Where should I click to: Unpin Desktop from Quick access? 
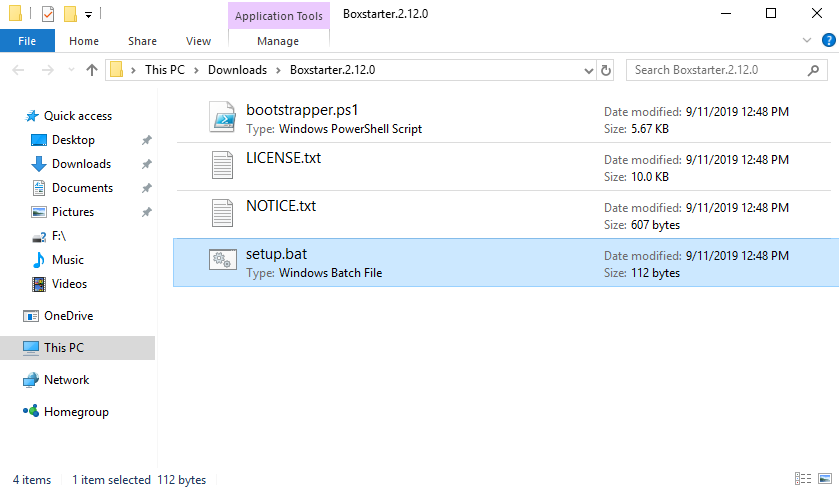click(146, 140)
